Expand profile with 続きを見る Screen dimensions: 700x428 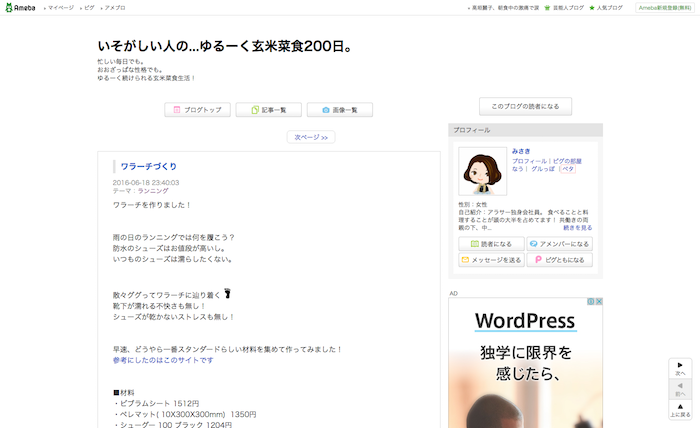point(577,228)
